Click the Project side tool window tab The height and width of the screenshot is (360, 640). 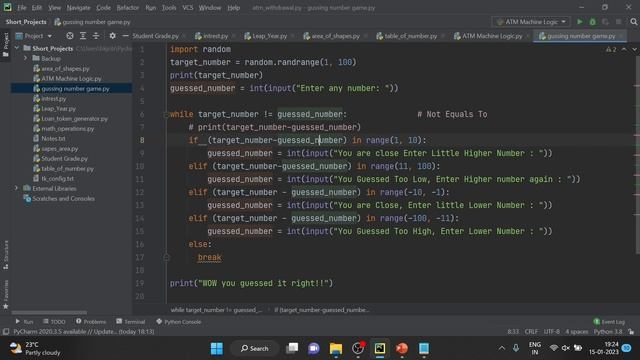click(6, 44)
